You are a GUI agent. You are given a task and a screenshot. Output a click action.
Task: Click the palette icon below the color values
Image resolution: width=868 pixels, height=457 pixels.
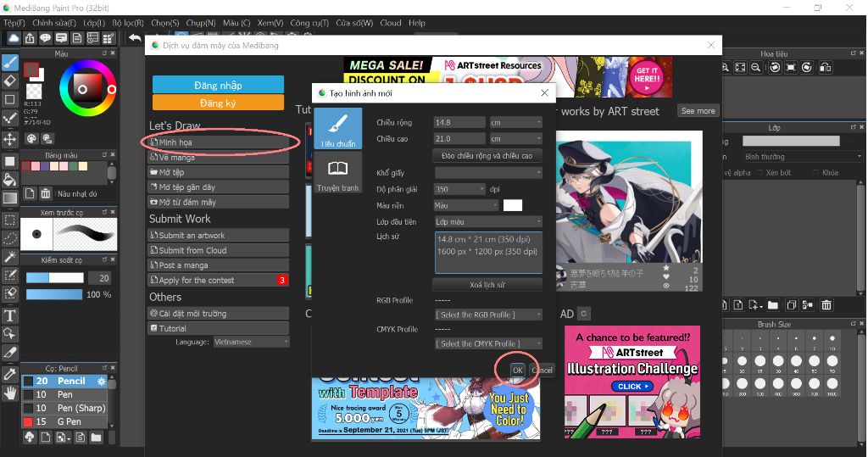pyautogui.click(x=31, y=138)
